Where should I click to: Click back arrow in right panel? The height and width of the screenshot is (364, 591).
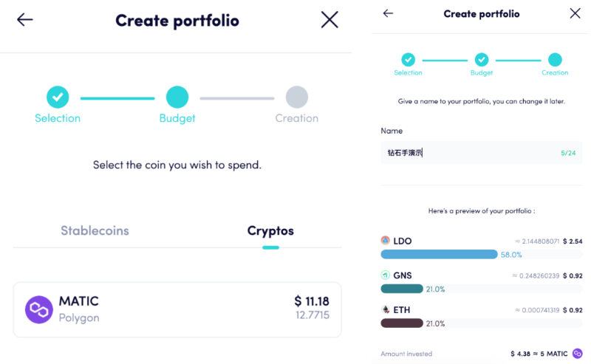coord(388,13)
